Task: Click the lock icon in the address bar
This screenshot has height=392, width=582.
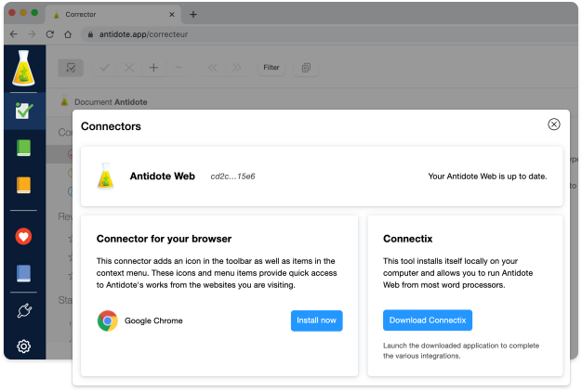Action: (x=90, y=34)
